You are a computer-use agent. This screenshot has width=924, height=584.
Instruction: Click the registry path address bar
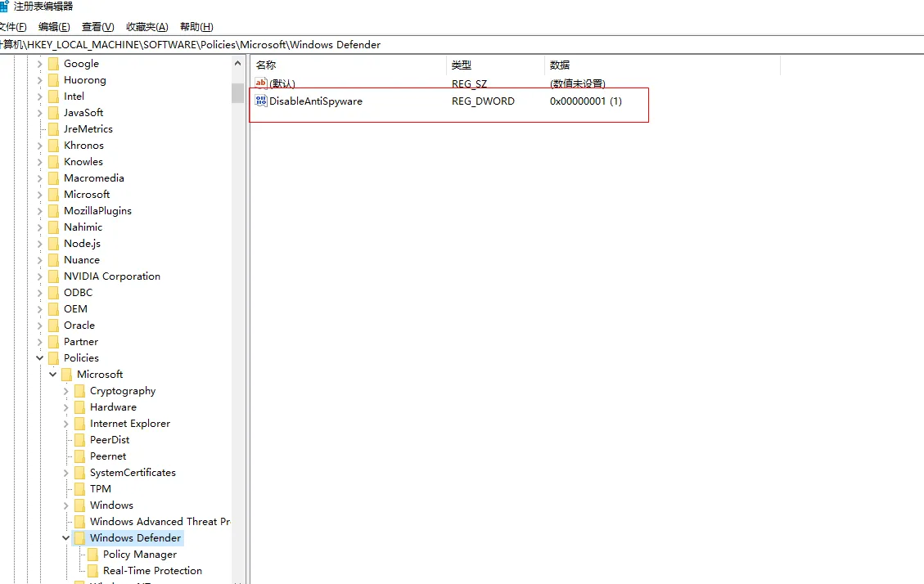pyautogui.click(x=458, y=45)
